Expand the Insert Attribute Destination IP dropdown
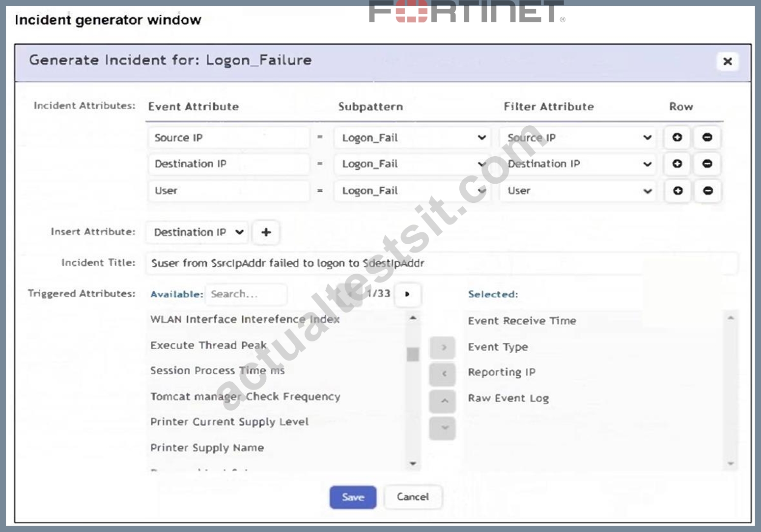 click(x=197, y=232)
